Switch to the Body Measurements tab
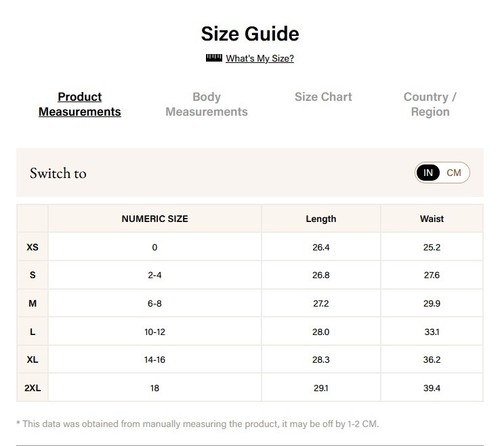 click(x=207, y=104)
